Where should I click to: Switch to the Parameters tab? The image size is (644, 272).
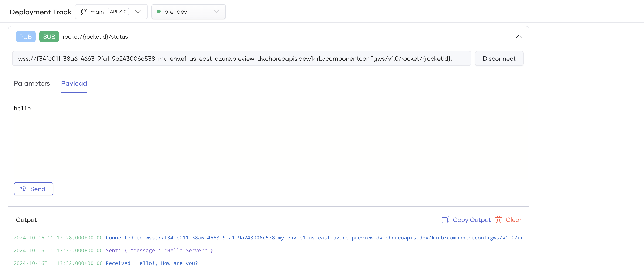click(x=32, y=83)
